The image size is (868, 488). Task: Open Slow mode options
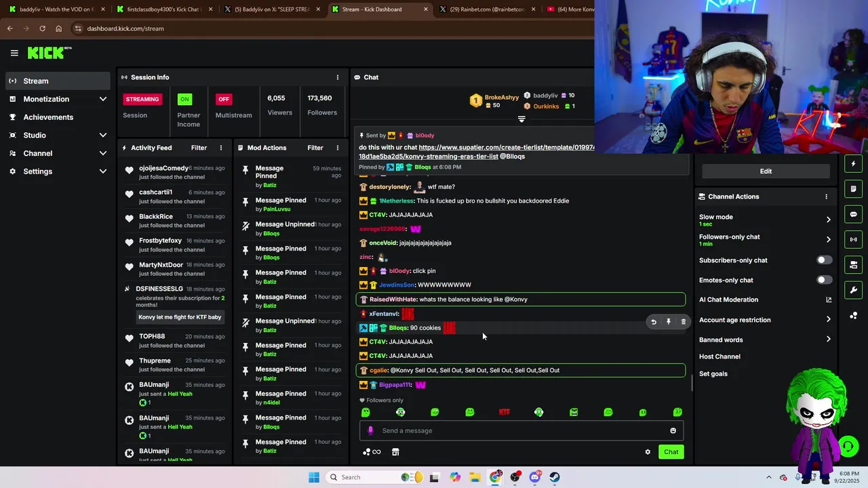(766, 220)
